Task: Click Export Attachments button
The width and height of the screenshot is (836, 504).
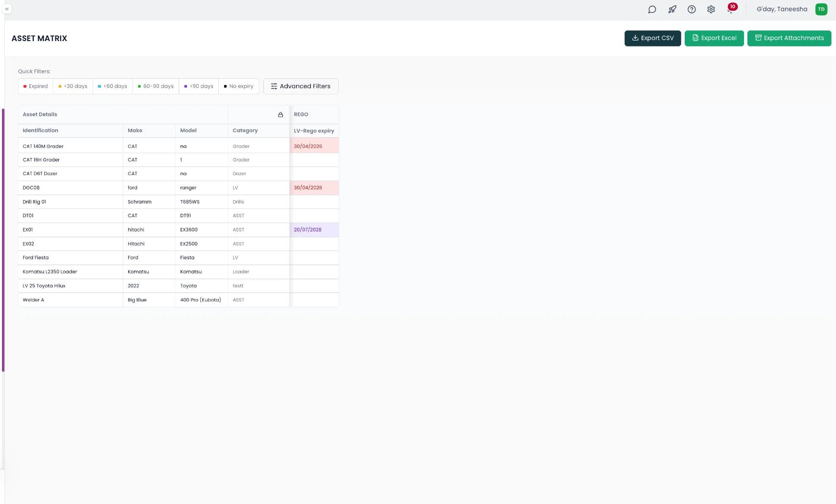Action: [789, 38]
